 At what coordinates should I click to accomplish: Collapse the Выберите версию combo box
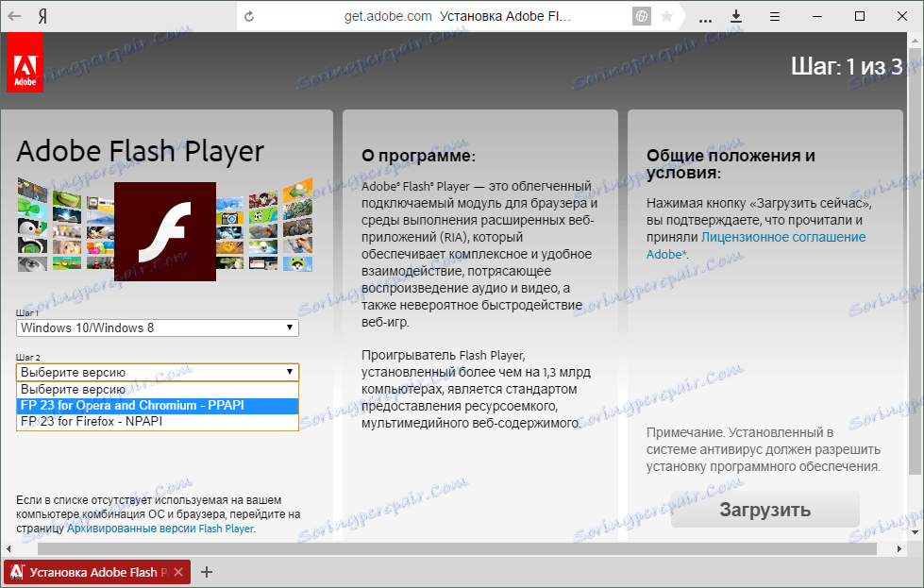158,372
